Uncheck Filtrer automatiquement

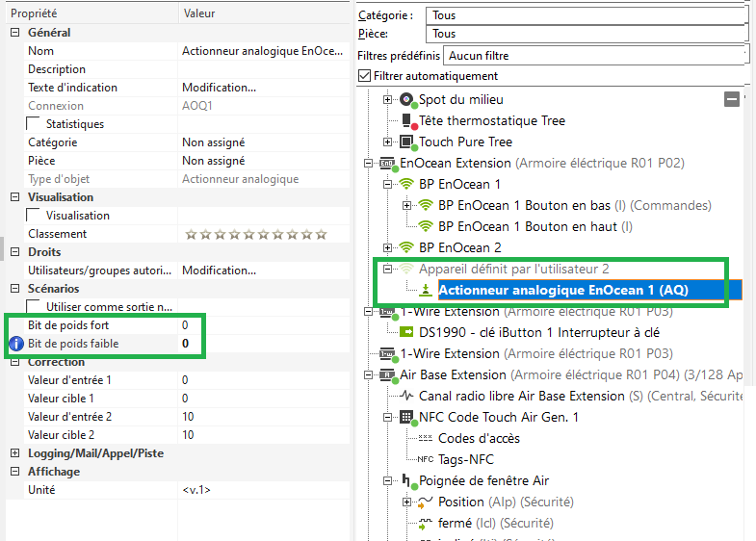364,75
